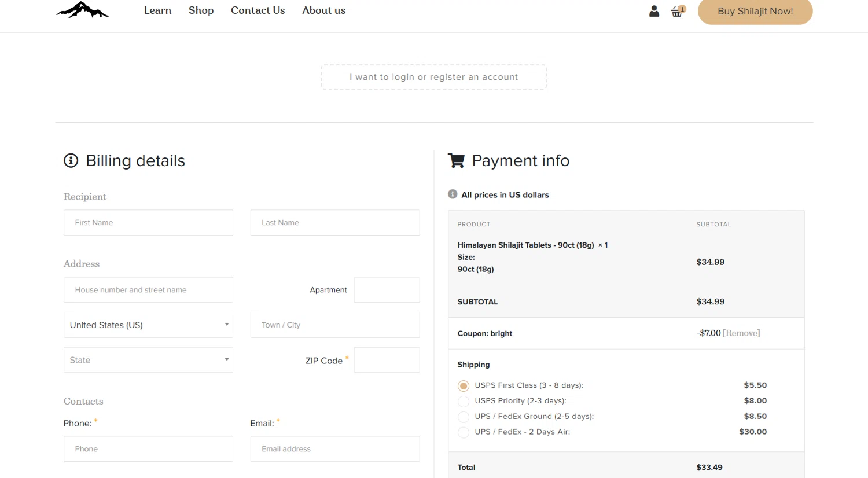
Task: Click the Payment info heading
Action: pos(521,161)
